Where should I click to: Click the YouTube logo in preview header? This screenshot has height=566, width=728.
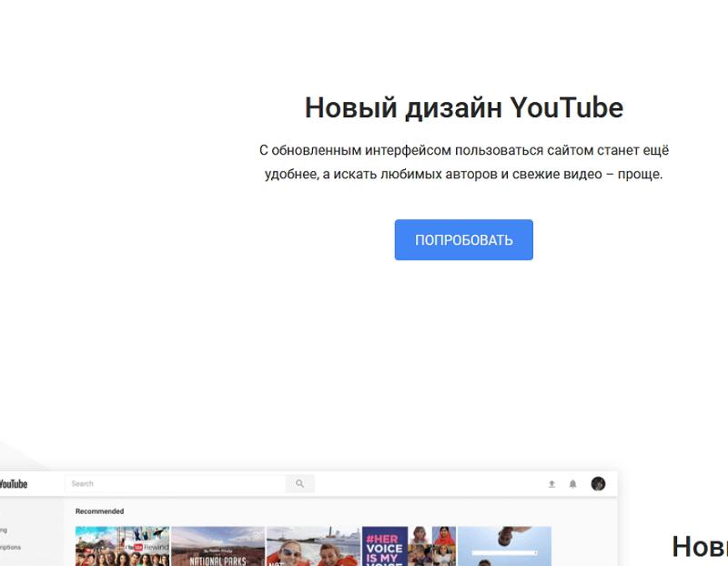13,484
